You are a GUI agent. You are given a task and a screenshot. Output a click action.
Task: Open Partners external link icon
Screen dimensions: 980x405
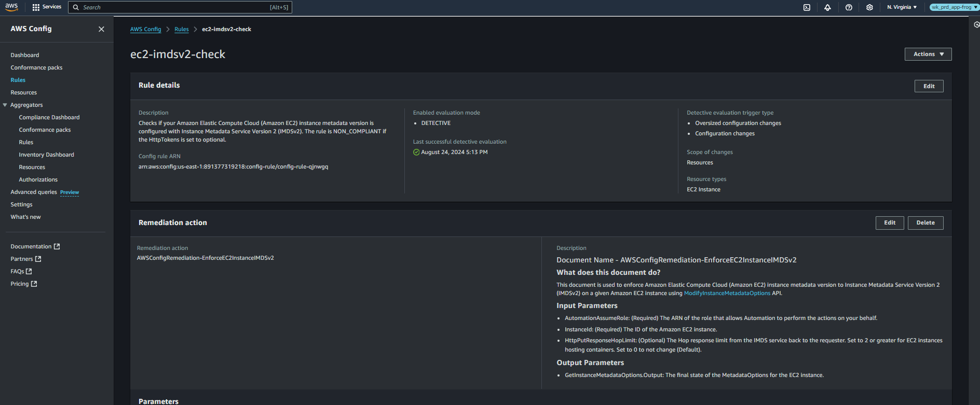tap(38, 259)
